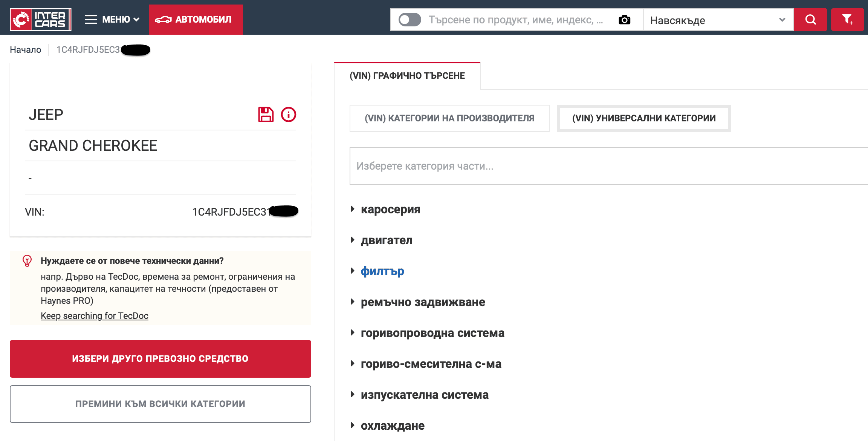This screenshot has height=441, width=868.
Task: Expand the изпускателна система arrow
Action: click(x=353, y=394)
